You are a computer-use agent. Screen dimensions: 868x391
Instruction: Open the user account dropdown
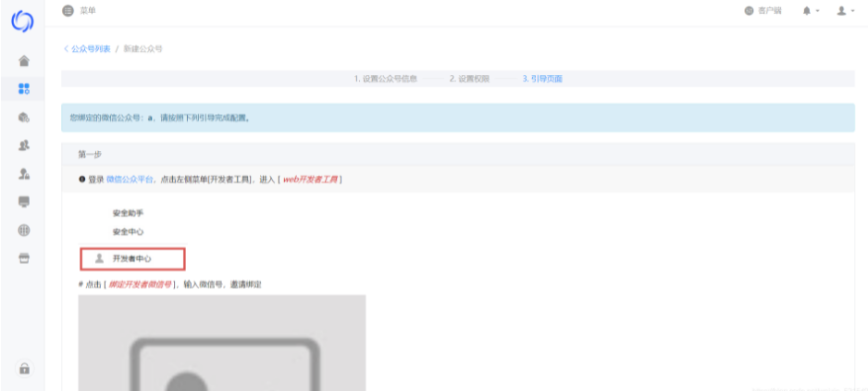point(845,10)
